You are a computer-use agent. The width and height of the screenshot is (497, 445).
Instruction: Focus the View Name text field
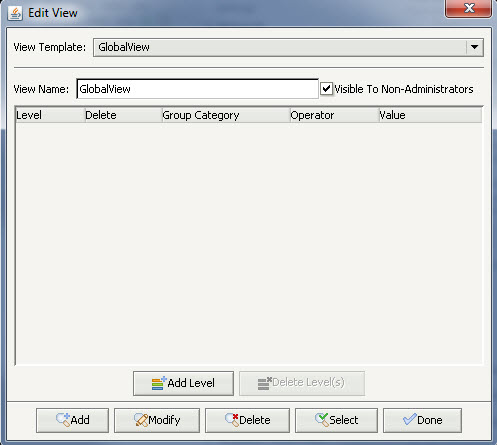[x=197, y=89]
